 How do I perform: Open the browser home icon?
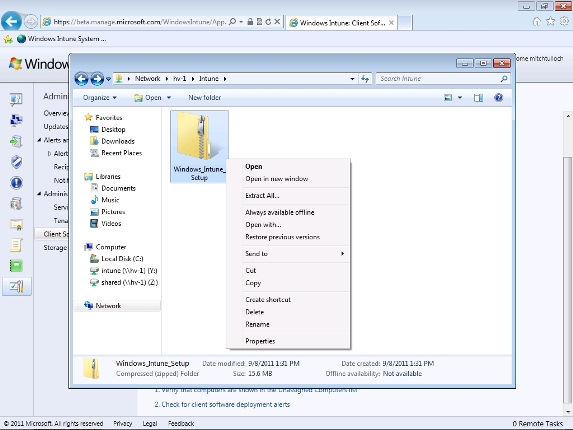pyautogui.click(x=536, y=22)
